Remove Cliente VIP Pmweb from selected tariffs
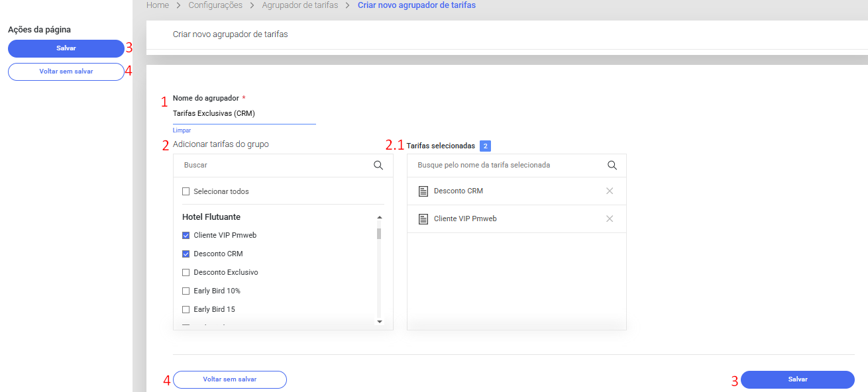 [x=610, y=219]
